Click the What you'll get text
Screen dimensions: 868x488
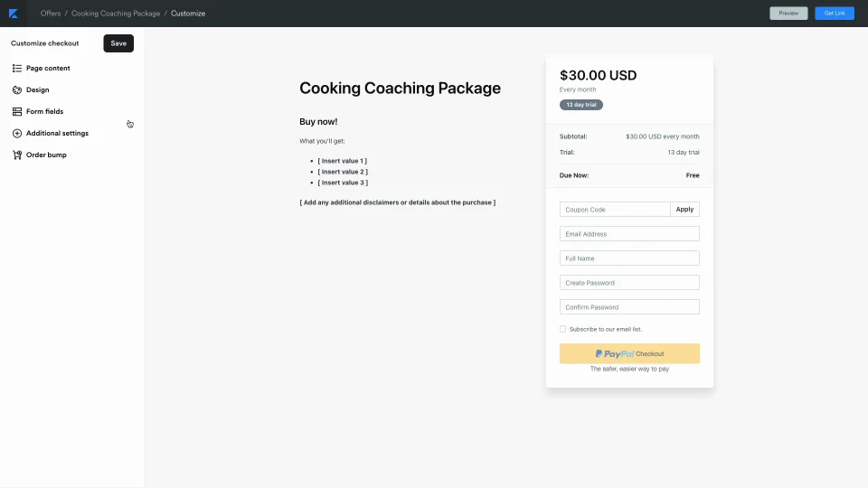(322, 141)
